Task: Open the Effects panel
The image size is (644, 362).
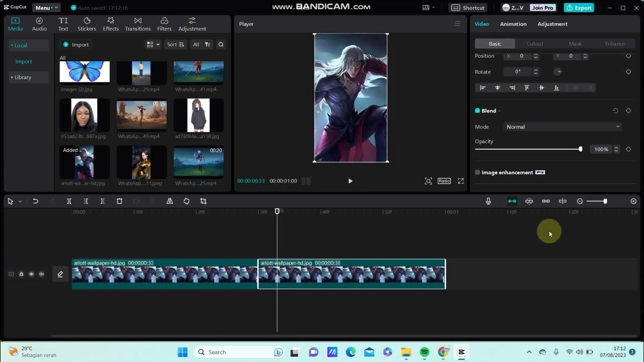Action: [111, 24]
